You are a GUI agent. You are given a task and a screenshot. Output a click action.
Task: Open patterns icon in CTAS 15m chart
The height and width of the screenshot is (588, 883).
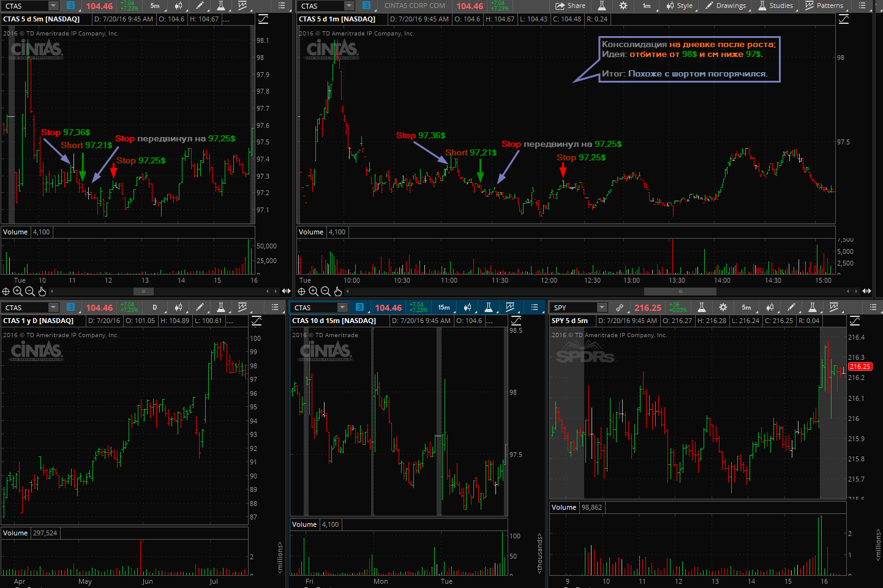pos(510,307)
